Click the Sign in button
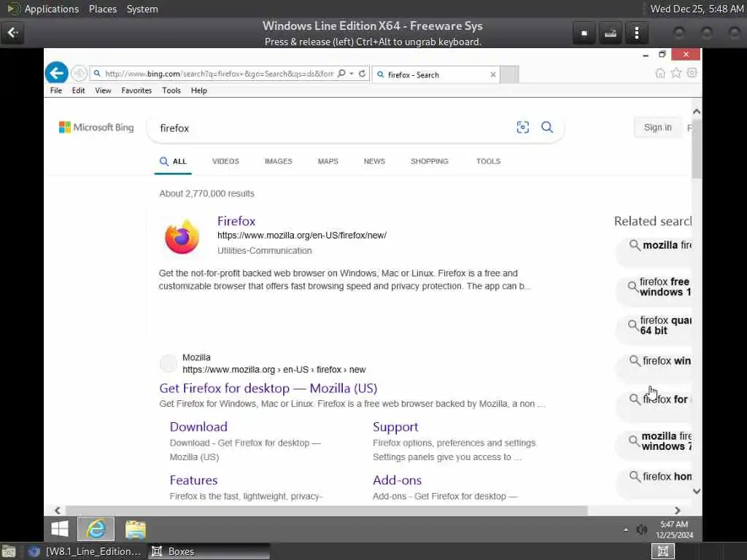Viewport: 747px width, 560px height. (657, 128)
